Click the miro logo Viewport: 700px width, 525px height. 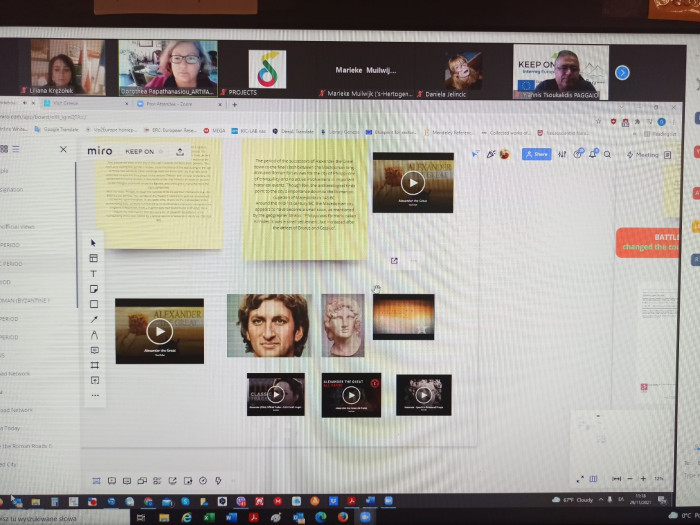tap(100, 151)
